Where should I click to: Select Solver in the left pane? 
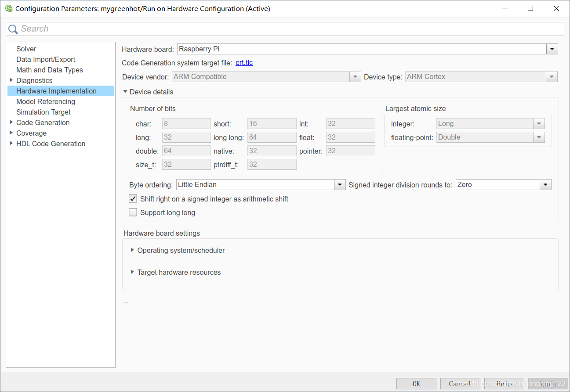[26, 49]
